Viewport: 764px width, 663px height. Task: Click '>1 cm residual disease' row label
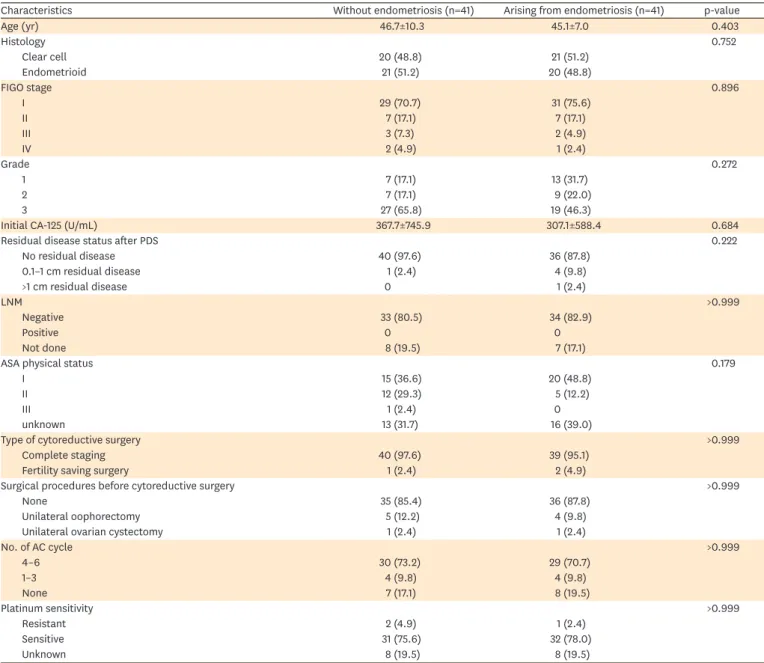pyautogui.click(x=74, y=287)
